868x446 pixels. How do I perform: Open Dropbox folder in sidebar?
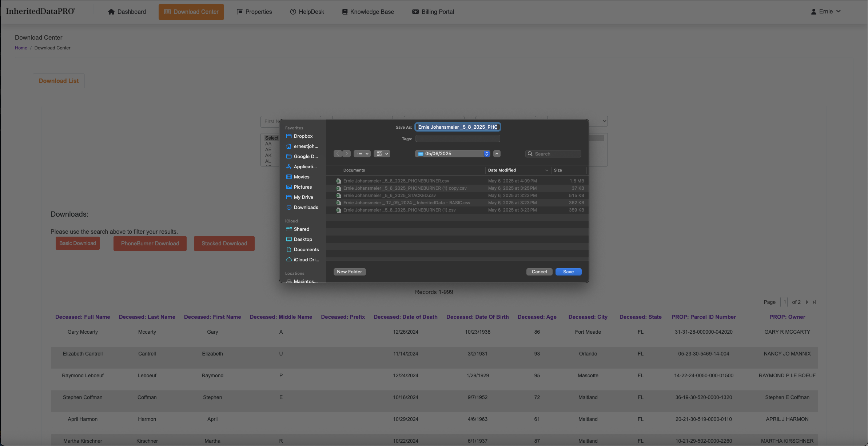click(x=303, y=136)
